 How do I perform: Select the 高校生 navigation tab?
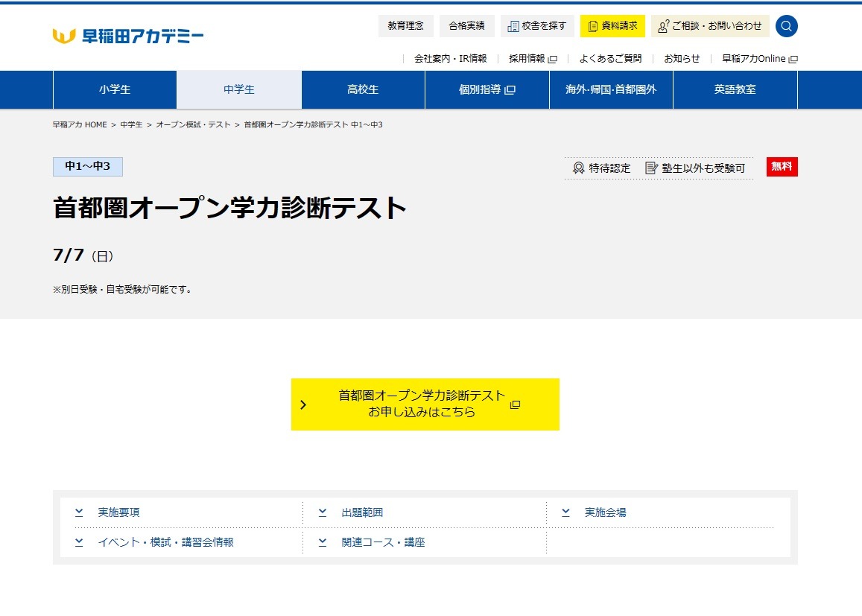pyautogui.click(x=364, y=89)
